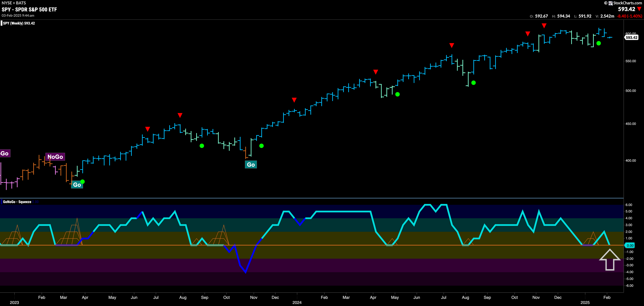Click the 3.00 oscillator axis label
The image size is (644, 306).
[x=629, y=225]
